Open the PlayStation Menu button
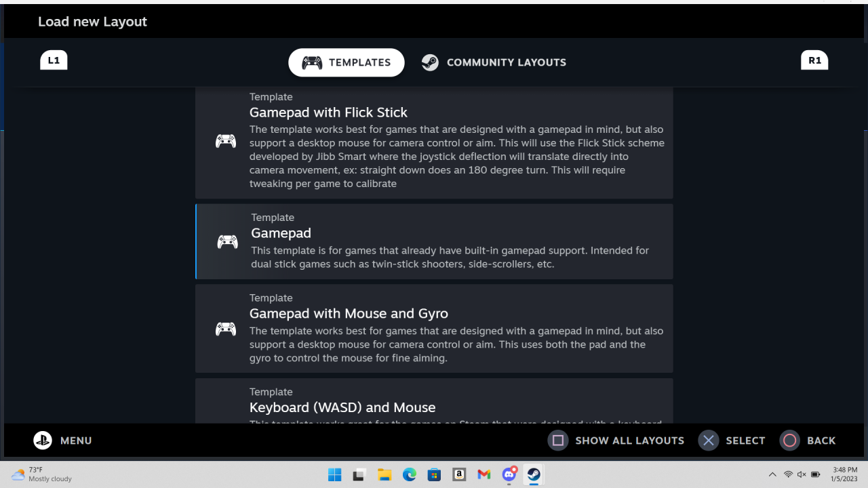The image size is (868, 488). 62,441
